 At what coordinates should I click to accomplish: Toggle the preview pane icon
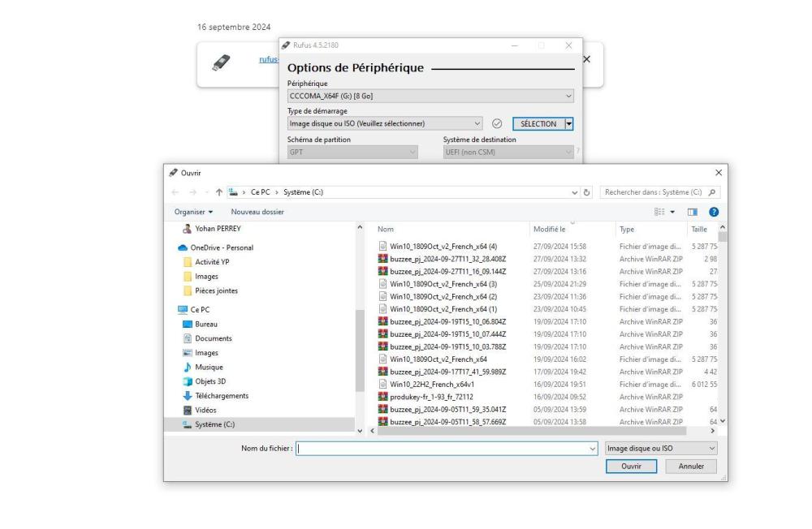(693, 212)
